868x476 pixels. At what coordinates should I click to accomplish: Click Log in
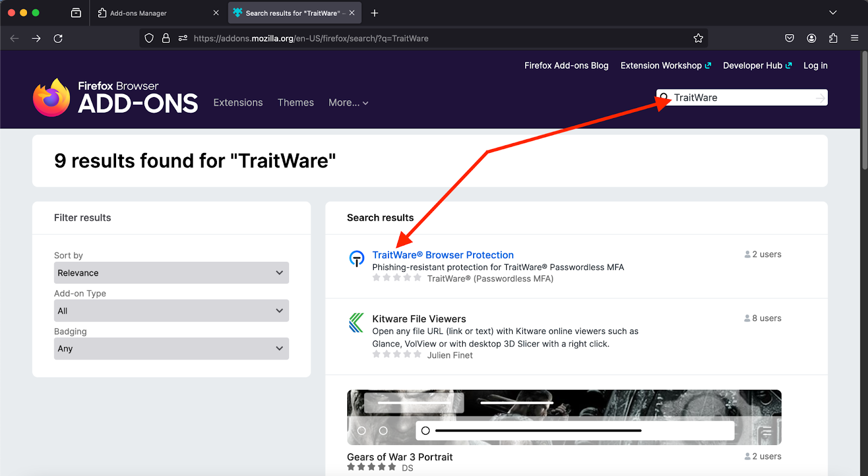click(815, 66)
